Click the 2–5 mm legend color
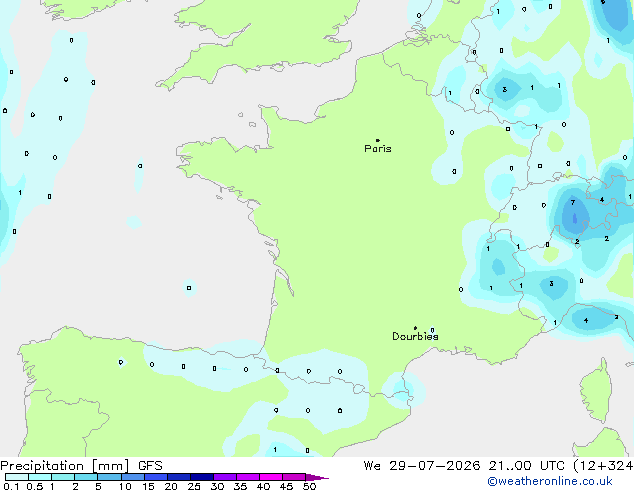 [86, 477]
